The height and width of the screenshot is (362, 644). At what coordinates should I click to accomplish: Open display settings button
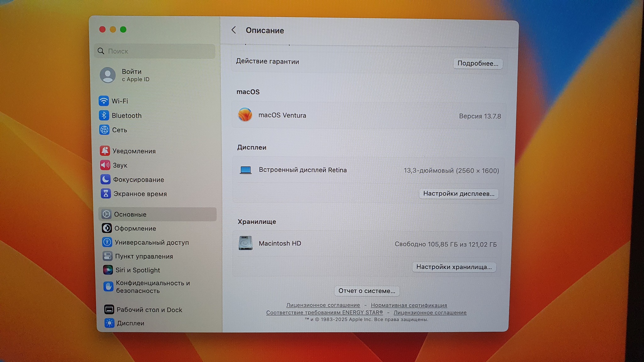(458, 194)
